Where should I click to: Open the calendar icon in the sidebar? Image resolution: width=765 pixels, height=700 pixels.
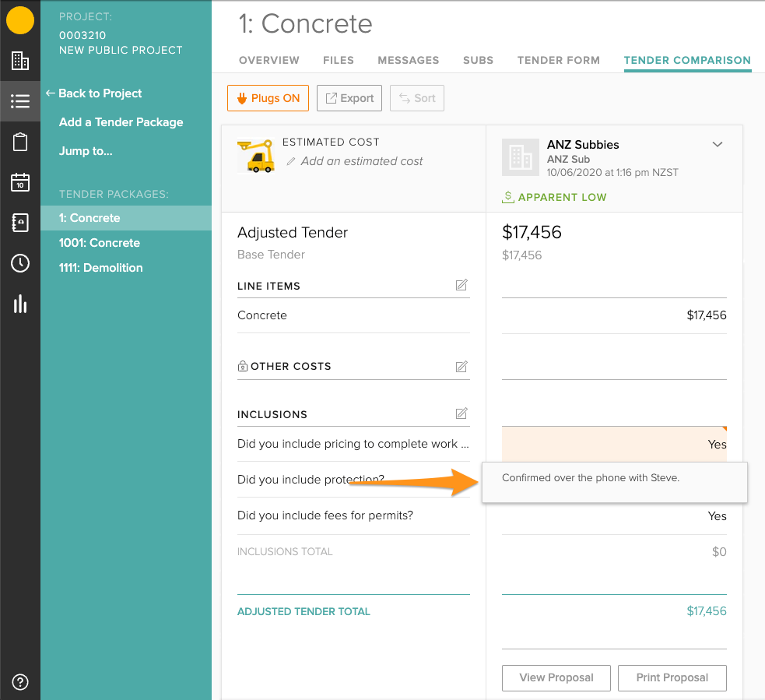(20, 182)
